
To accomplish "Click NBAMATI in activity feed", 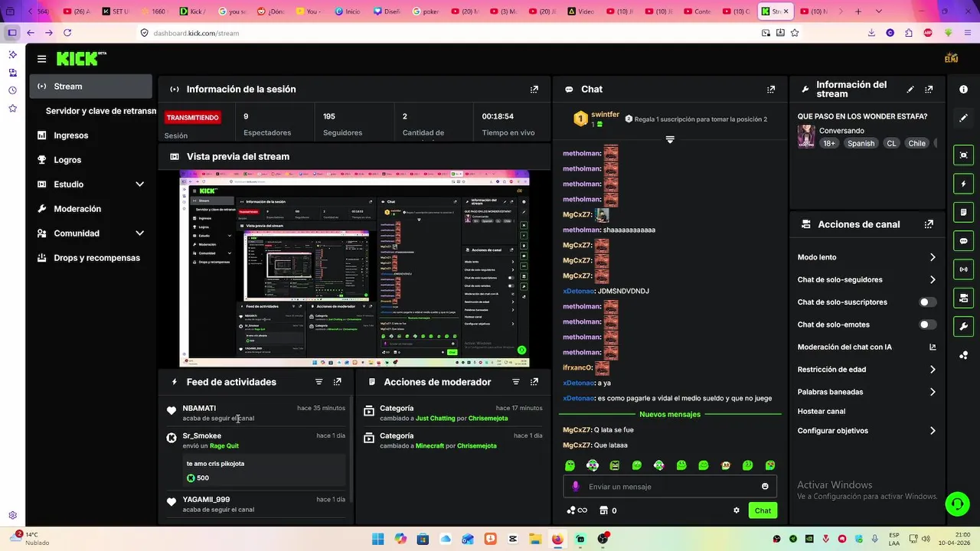I will click(199, 408).
